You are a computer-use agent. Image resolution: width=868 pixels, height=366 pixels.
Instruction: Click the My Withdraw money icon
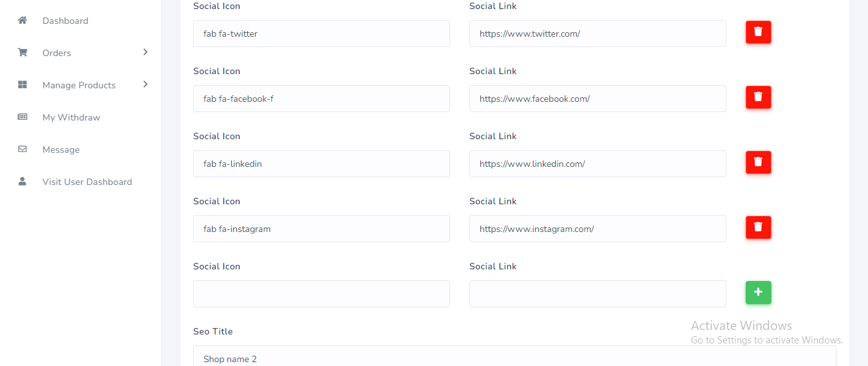click(x=23, y=117)
